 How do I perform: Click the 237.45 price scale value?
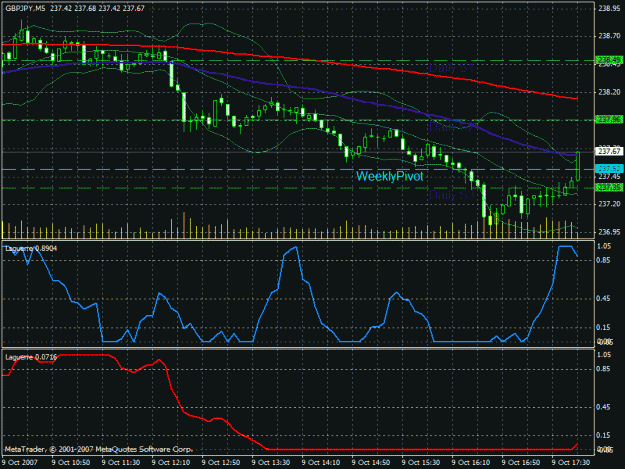(609, 177)
